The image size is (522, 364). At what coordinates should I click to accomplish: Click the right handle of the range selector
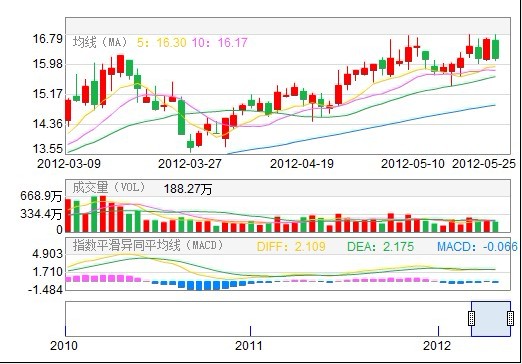pos(510,319)
